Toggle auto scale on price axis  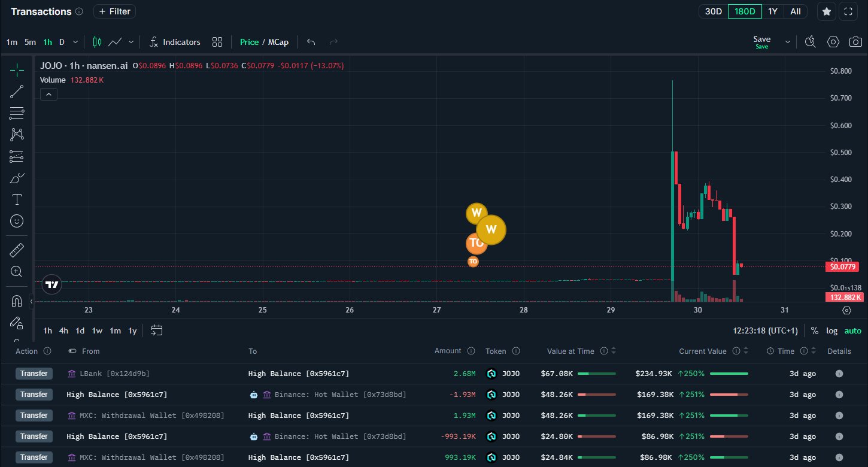pyautogui.click(x=852, y=330)
